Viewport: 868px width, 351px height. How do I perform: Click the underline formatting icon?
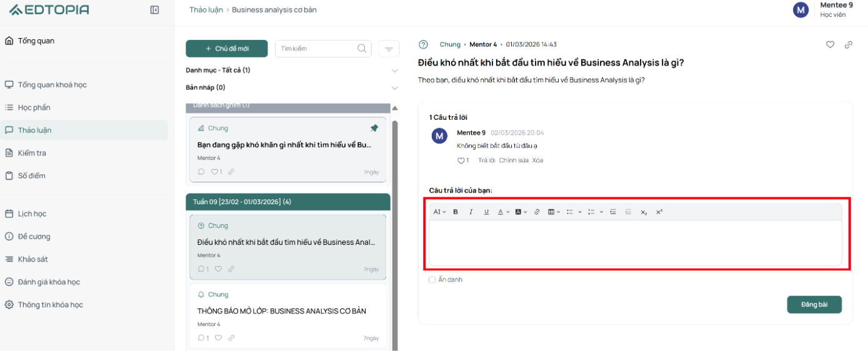point(487,212)
